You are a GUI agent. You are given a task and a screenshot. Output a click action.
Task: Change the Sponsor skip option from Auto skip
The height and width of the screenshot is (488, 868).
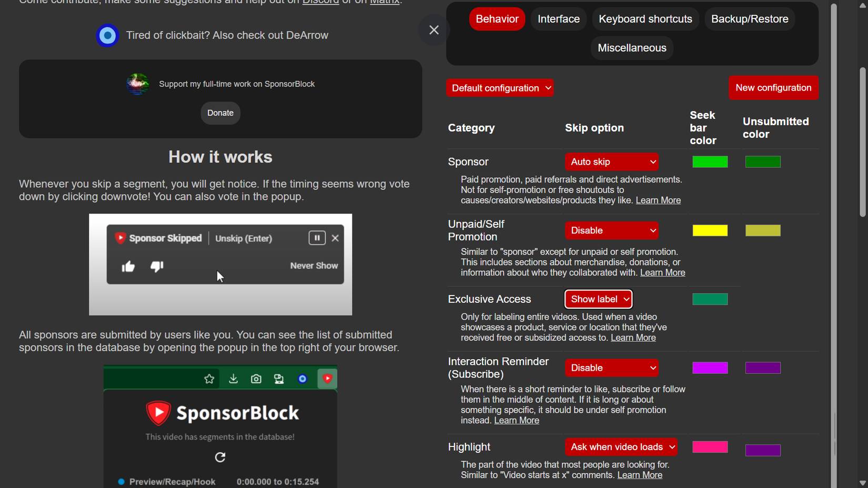pos(611,161)
